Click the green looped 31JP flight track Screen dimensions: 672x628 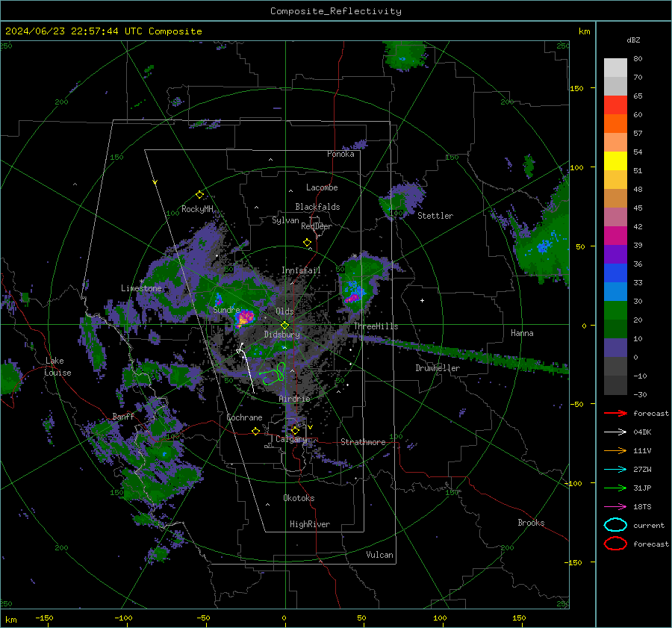[273, 374]
